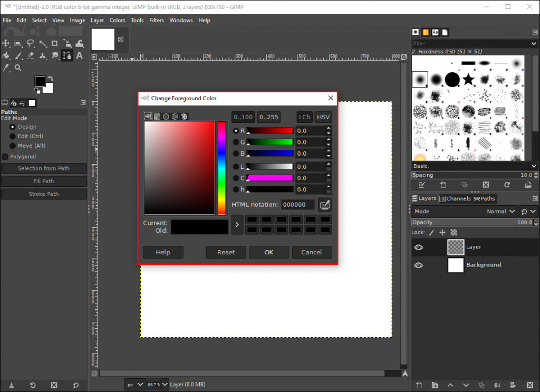Click the Stroke Path button
This screenshot has width=540, height=392.
[44, 194]
